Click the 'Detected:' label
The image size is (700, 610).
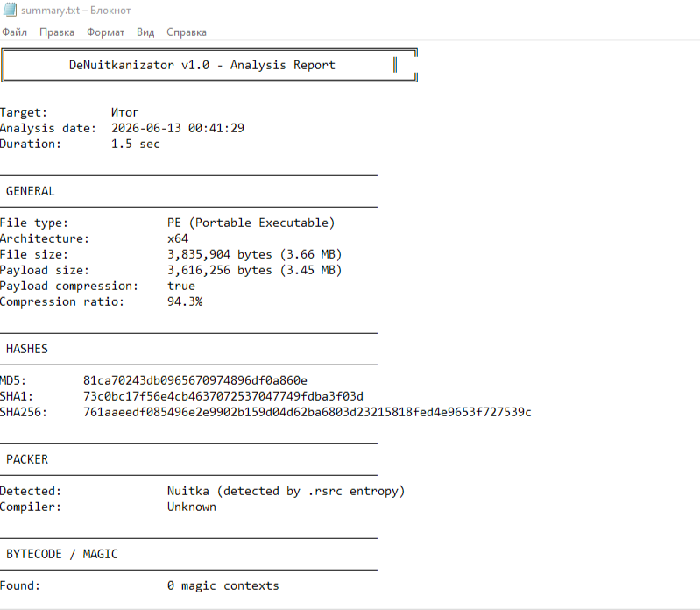(30, 491)
